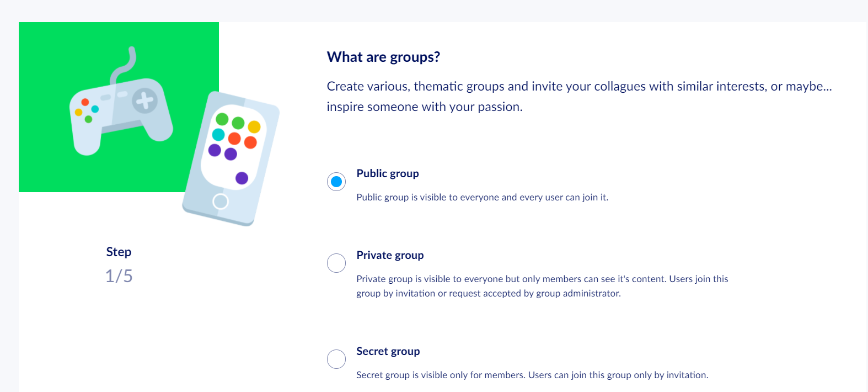The width and height of the screenshot is (868, 392).
Task: Click the phone's round home button
Action: [x=221, y=202]
